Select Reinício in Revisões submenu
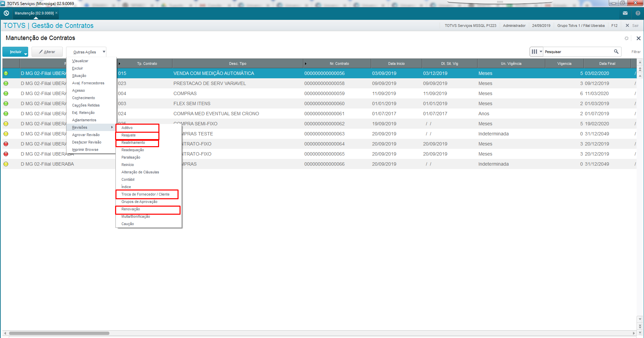This screenshot has width=644, height=338. [x=149, y=165]
